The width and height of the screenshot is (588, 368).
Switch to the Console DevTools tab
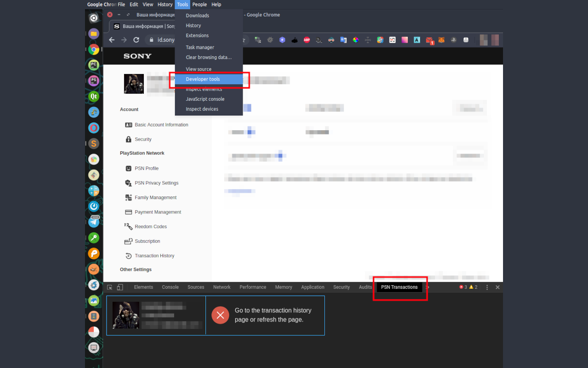pos(170,287)
